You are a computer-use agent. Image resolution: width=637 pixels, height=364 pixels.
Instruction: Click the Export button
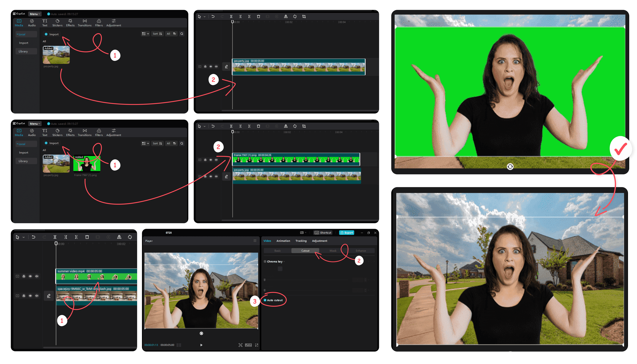pyautogui.click(x=346, y=232)
